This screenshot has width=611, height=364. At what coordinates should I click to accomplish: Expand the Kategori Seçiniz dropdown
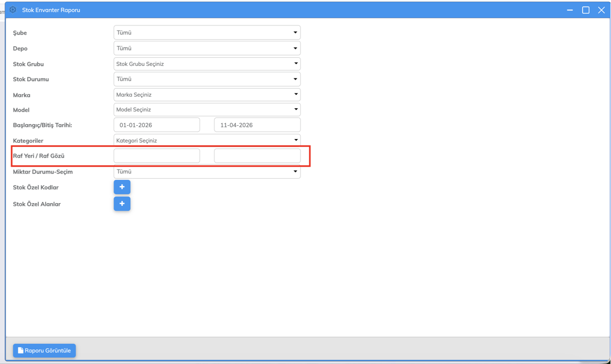tap(206, 141)
